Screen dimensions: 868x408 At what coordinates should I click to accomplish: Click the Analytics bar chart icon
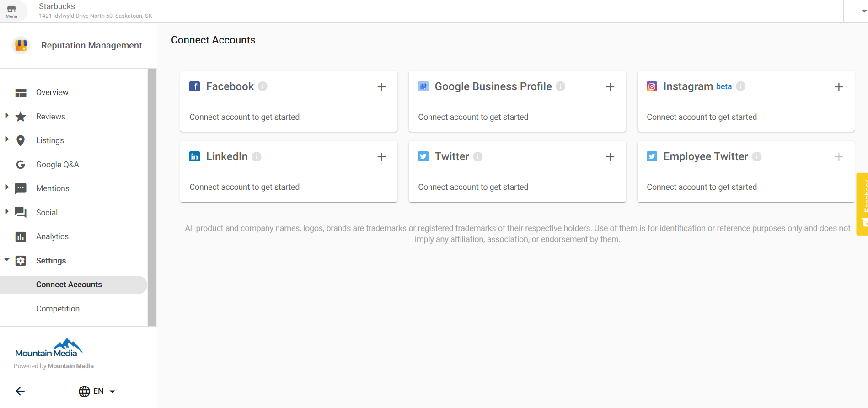[21, 236]
